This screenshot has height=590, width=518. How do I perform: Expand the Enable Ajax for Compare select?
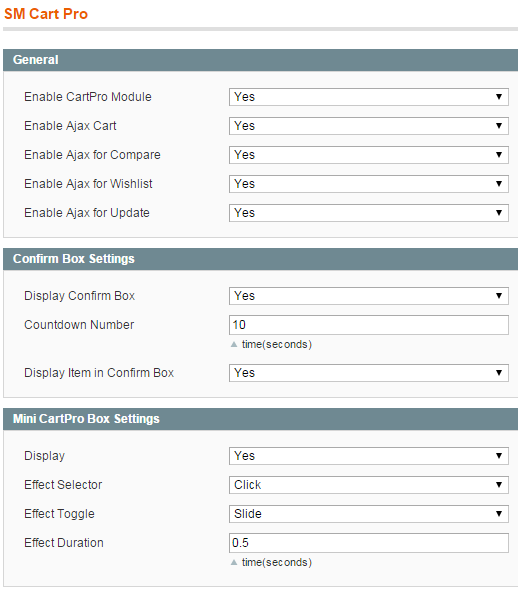[x=369, y=155]
